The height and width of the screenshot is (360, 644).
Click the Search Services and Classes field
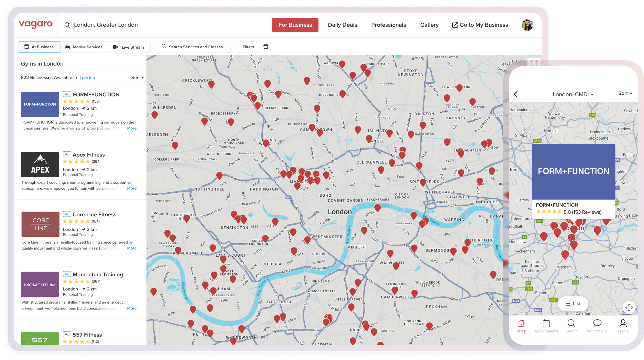tap(194, 47)
